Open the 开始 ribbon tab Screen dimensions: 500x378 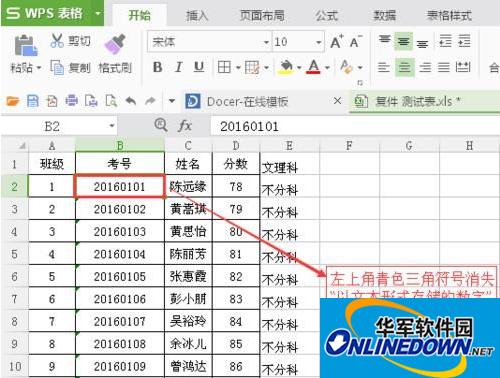click(x=140, y=15)
